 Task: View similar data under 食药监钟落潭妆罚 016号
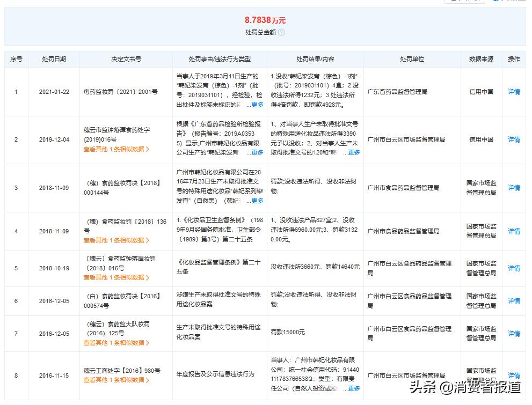coord(116,277)
